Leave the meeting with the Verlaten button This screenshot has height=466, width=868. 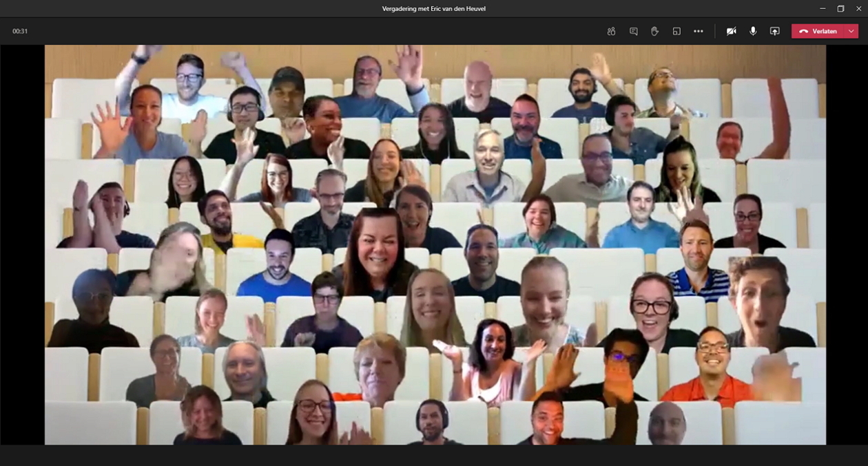tap(818, 31)
